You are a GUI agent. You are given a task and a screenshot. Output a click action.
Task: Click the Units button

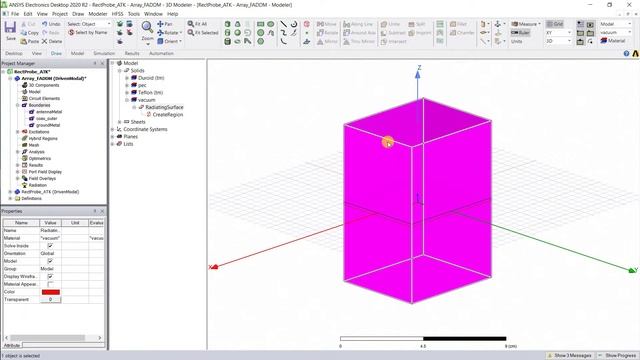(x=516, y=41)
